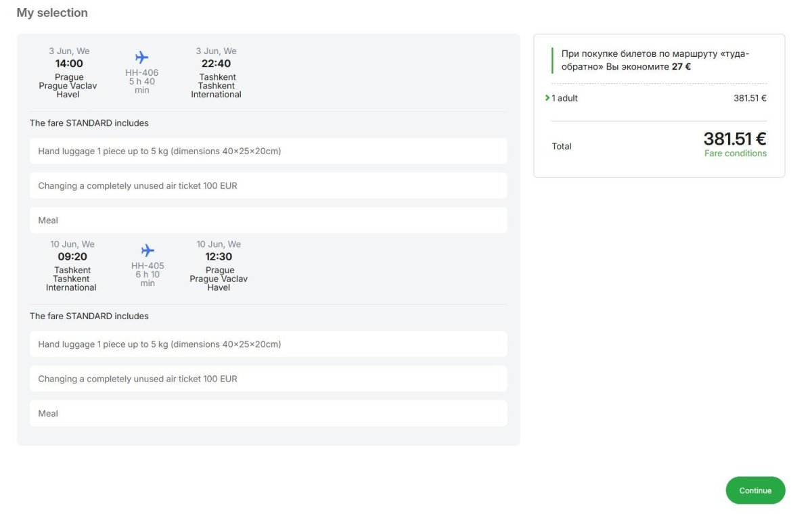Screen dimensions: 812x516
Task: Click the 22:40 Tashkent arrival time
Action: (216, 64)
